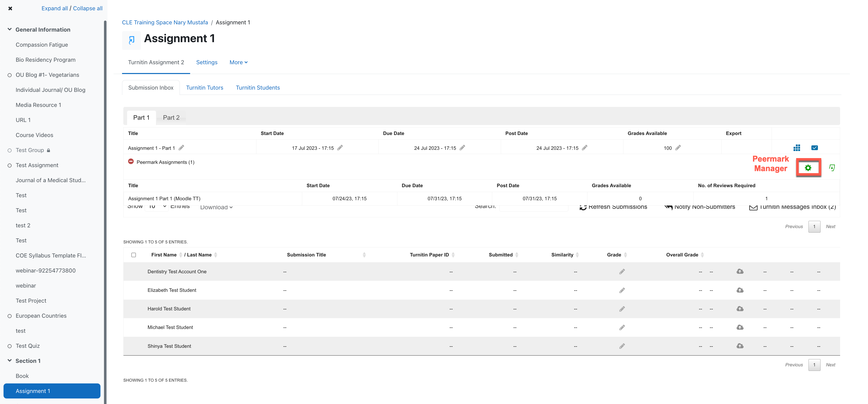Sort by Similarity column

[x=565, y=255]
